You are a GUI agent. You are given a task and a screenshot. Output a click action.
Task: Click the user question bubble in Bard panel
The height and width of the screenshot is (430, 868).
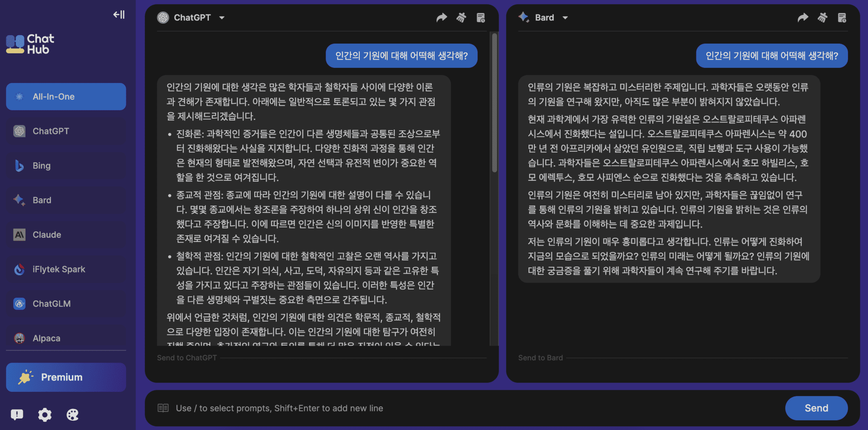pyautogui.click(x=772, y=55)
